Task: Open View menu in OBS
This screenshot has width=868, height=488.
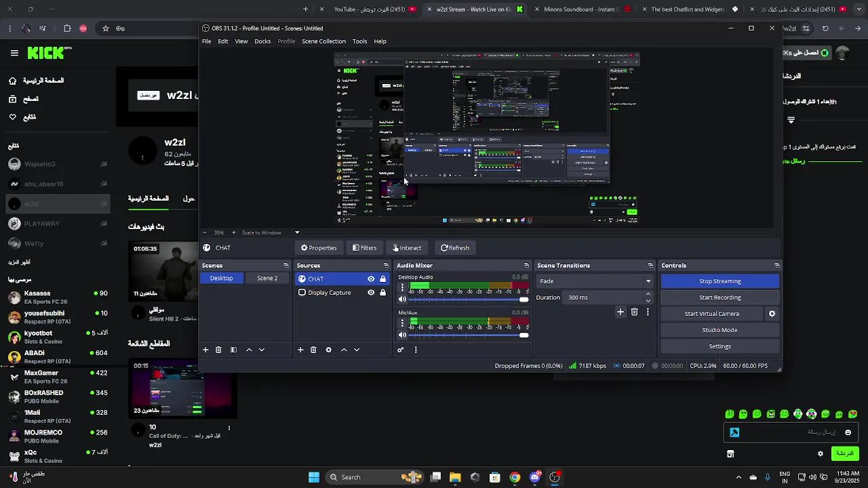Action: click(x=241, y=41)
